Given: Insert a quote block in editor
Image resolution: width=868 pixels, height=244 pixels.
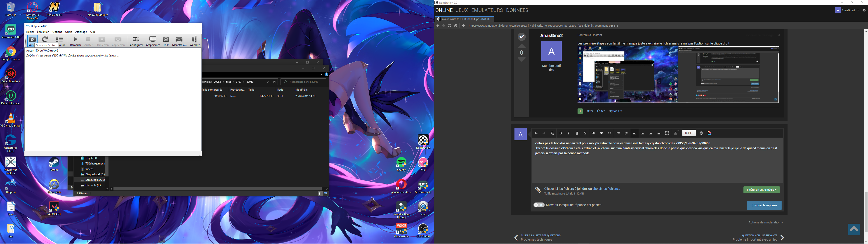Looking at the screenshot, I should click(610, 133).
